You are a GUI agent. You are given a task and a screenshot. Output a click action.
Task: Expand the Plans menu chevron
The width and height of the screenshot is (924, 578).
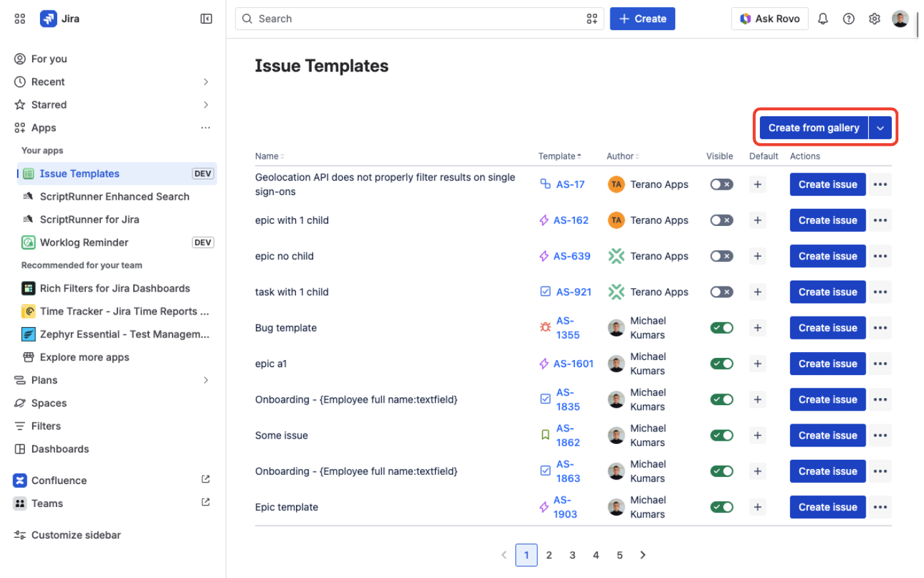pyautogui.click(x=206, y=380)
